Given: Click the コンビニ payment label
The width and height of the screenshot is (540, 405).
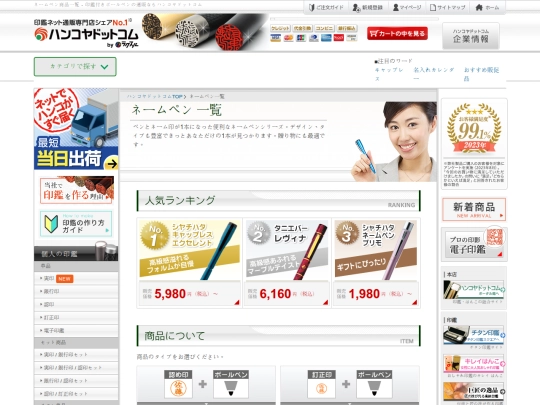Looking at the screenshot, I should pos(324,28).
